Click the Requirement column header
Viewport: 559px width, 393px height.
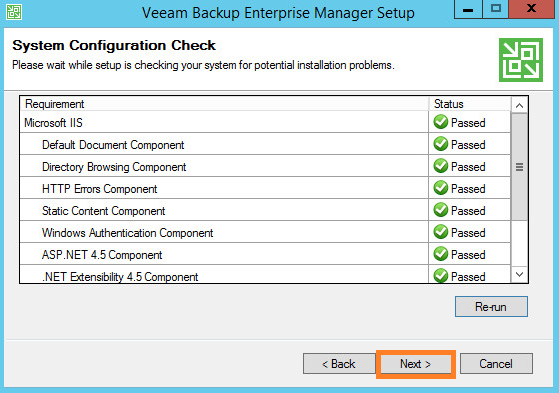pyautogui.click(x=224, y=104)
